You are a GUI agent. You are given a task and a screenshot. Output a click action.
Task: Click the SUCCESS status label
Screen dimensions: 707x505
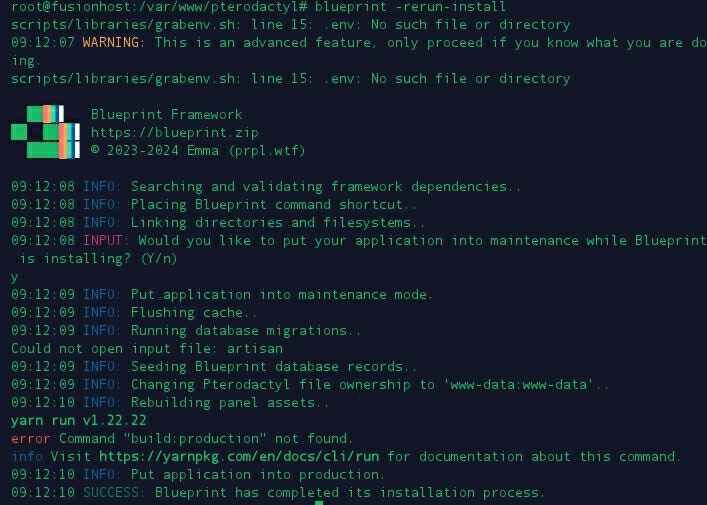(x=111, y=492)
